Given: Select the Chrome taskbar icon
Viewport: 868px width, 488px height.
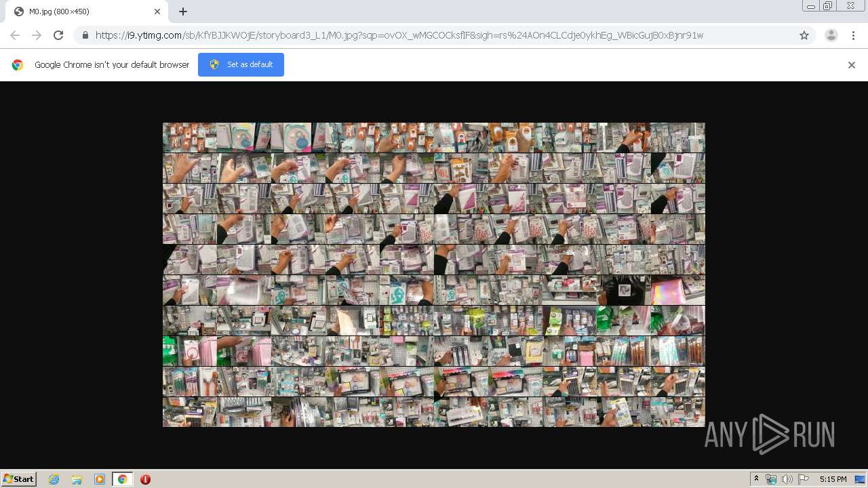Looking at the screenshot, I should [x=123, y=479].
